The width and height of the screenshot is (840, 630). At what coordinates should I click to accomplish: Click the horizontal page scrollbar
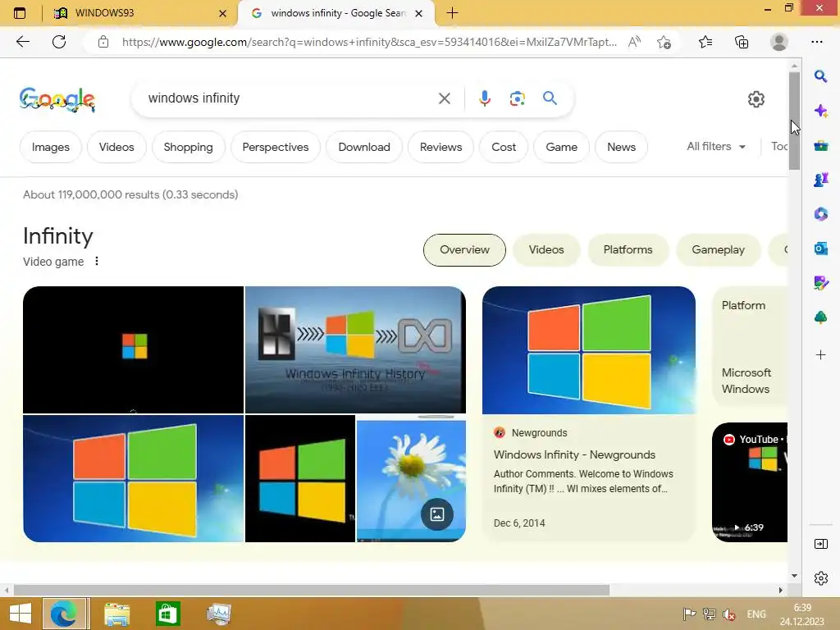[312, 590]
